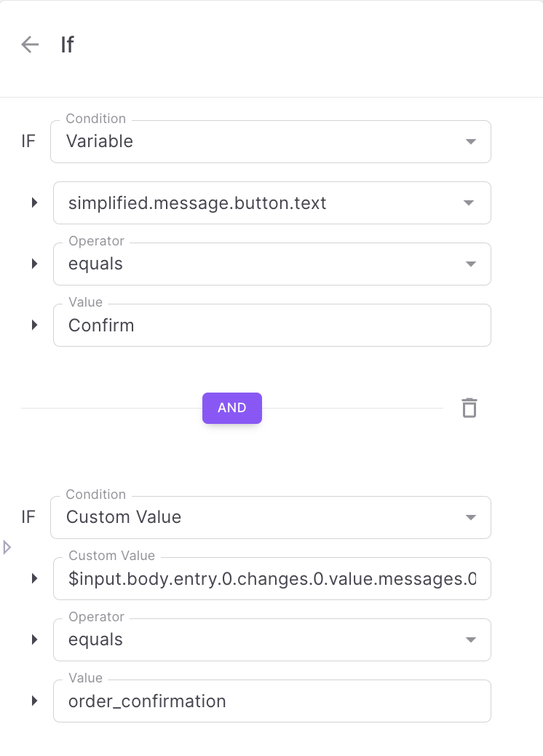Open the first Operator dropdown showing equals
This screenshot has height=756, width=543.
tap(271, 264)
